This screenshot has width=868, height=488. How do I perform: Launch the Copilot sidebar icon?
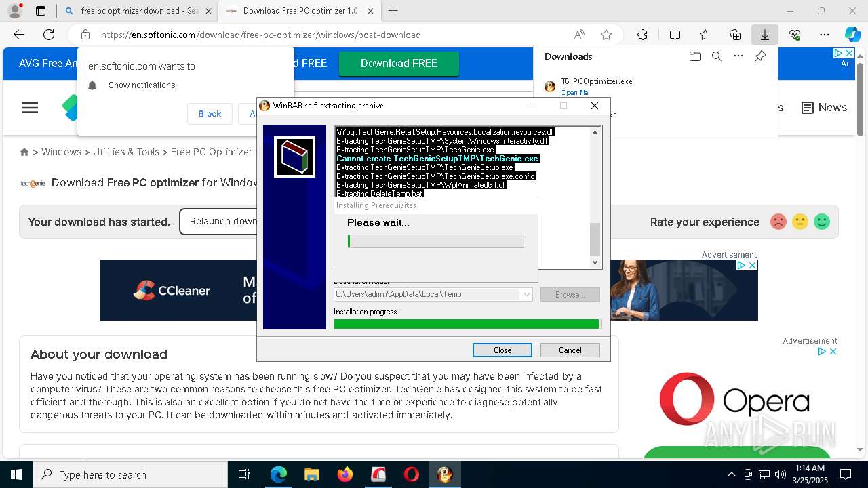coord(852,35)
